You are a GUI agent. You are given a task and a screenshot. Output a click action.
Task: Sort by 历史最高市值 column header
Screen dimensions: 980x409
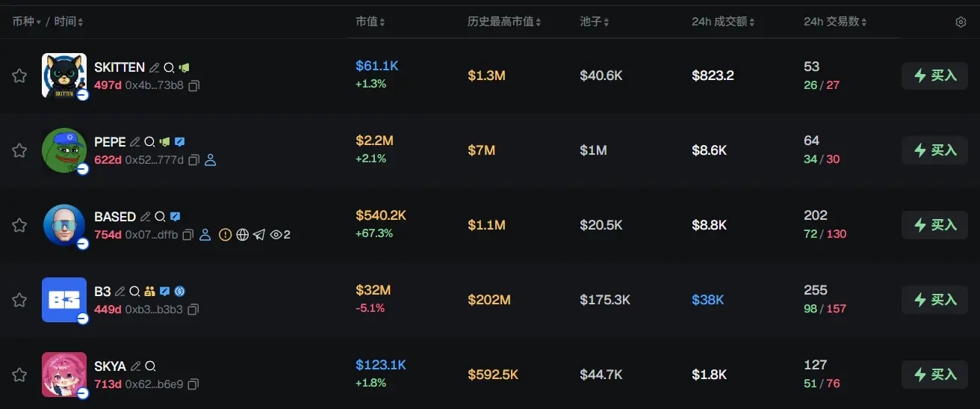click(504, 22)
